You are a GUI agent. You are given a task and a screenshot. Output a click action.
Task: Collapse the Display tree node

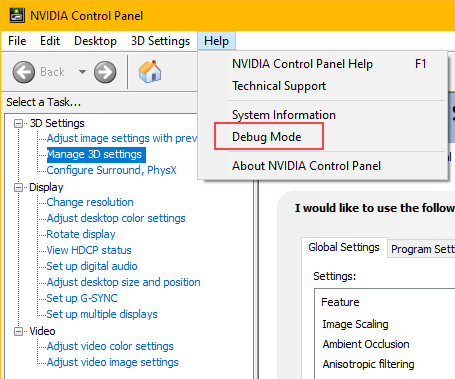(18, 188)
